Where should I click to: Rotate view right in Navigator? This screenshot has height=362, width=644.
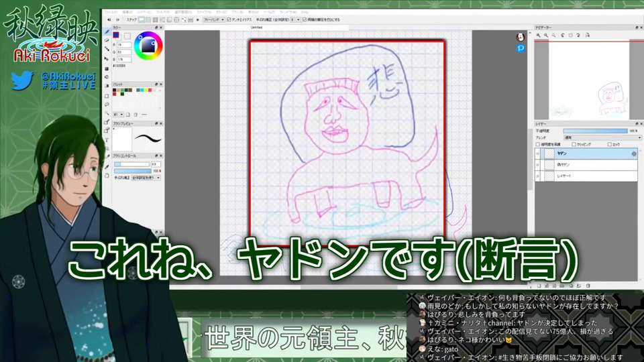pyautogui.click(x=578, y=36)
